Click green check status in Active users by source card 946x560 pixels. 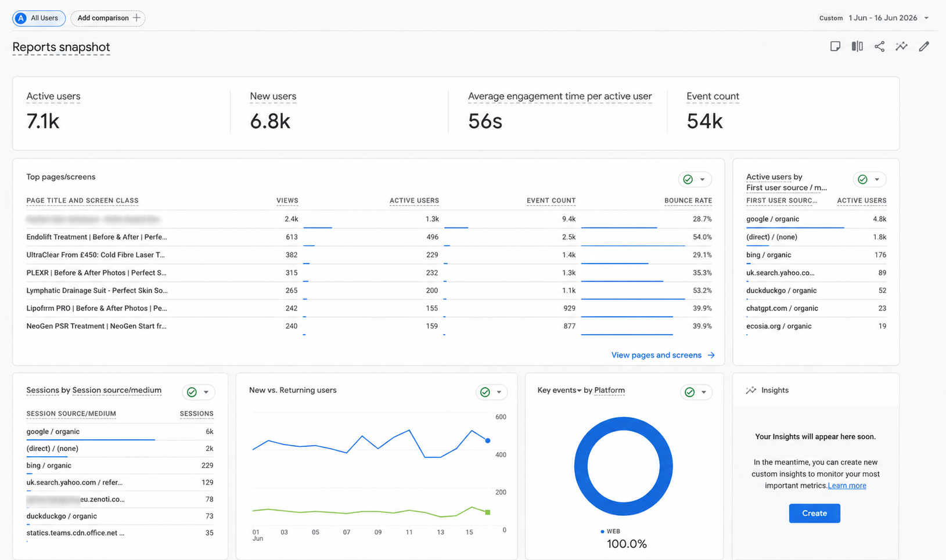(x=862, y=179)
